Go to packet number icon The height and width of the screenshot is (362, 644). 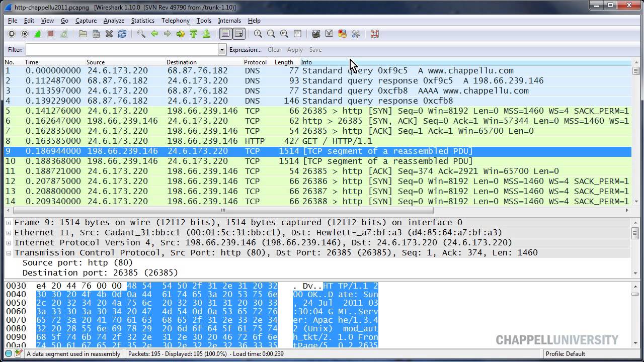point(181,34)
